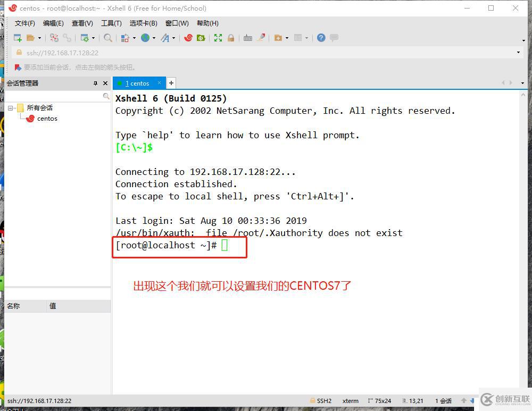Click the status bar ssh://192.168.17.128:22 text
This screenshot has width=532, height=411.
(x=39, y=401)
